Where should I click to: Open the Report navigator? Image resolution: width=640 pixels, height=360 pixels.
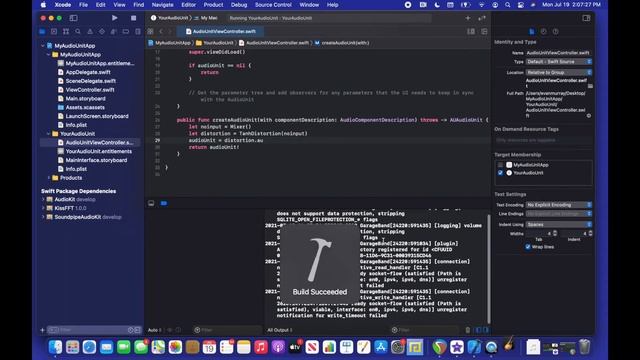coord(138,31)
